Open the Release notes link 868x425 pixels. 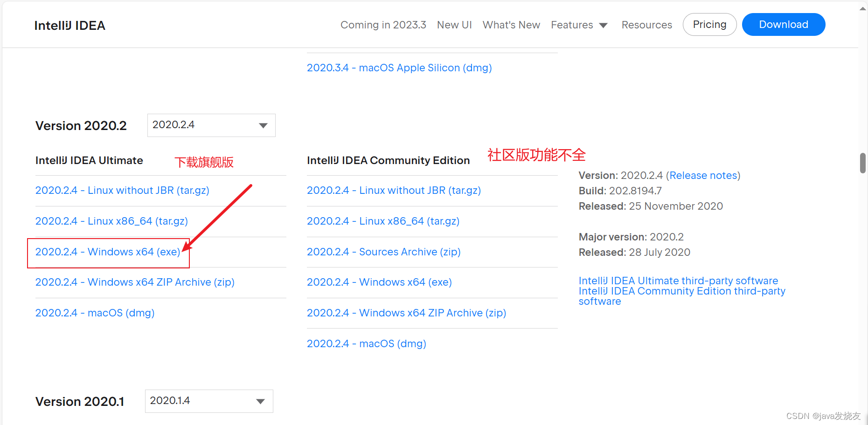tap(703, 175)
